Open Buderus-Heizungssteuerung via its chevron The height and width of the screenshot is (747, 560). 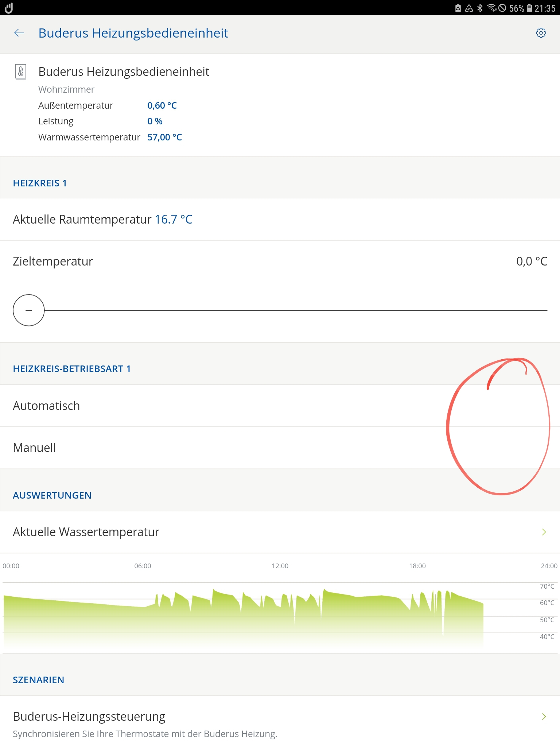(x=544, y=717)
